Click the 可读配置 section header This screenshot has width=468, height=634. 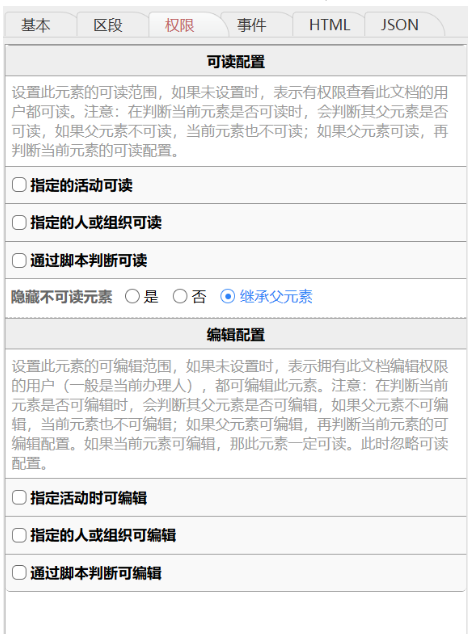point(236,61)
